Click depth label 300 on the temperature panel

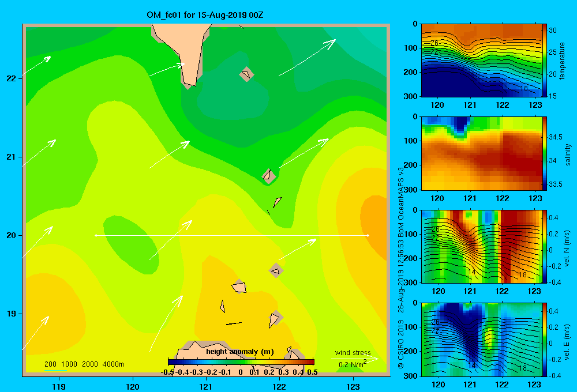pos(410,96)
